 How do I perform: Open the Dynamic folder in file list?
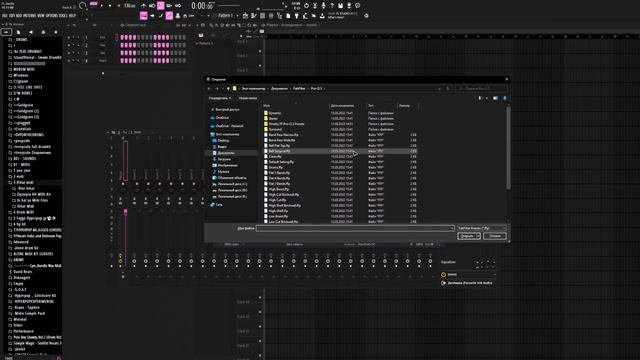[x=275, y=113]
